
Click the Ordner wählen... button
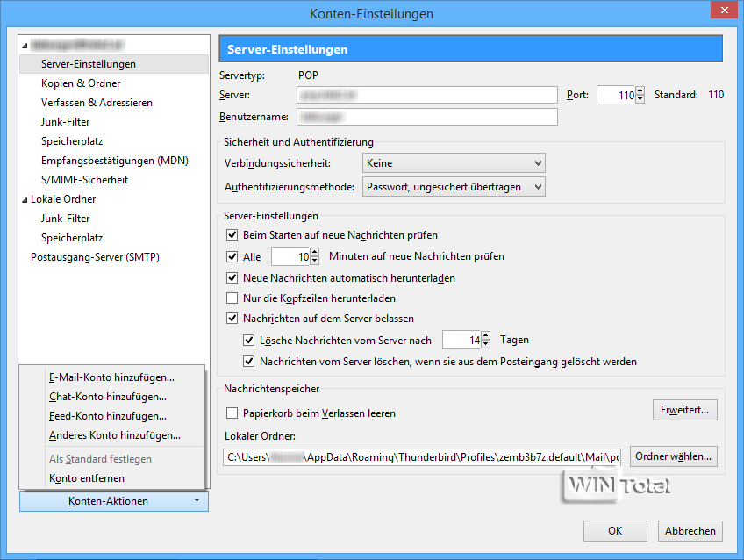673,456
